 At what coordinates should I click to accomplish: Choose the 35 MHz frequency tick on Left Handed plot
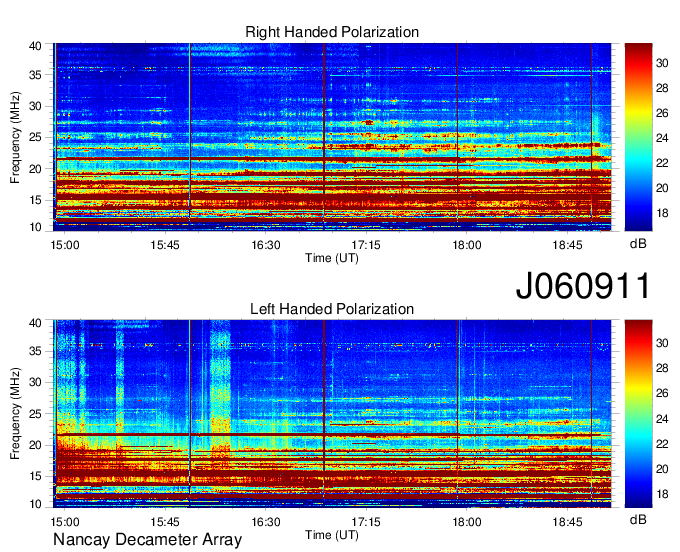point(35,351)
